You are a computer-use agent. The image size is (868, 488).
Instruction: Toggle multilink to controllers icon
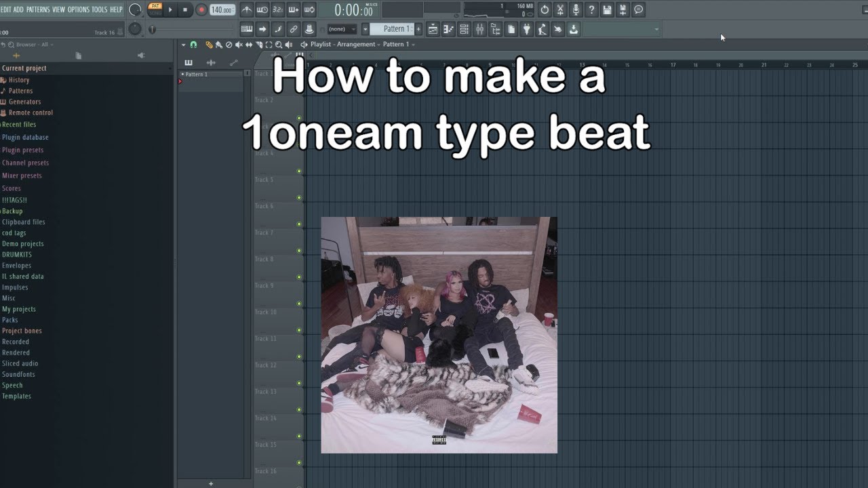309,29
